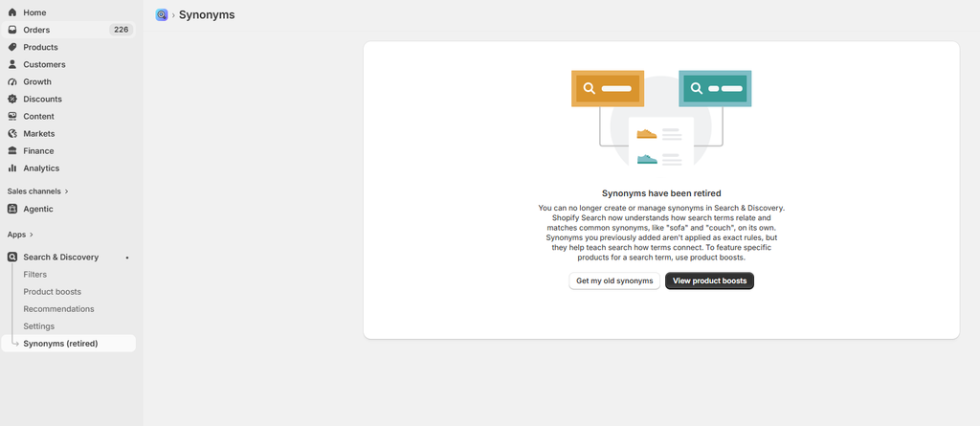Open the Agentic sales channel

(68, 209)
